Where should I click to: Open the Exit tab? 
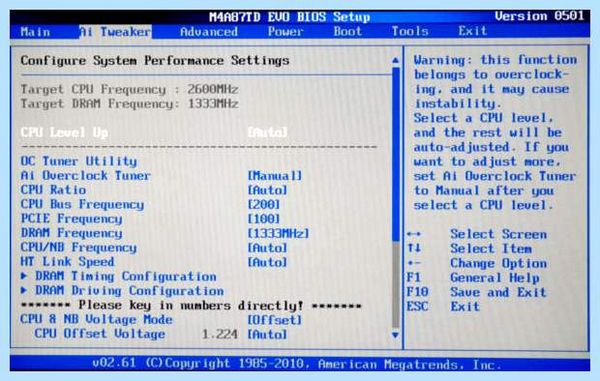point(473,31)
